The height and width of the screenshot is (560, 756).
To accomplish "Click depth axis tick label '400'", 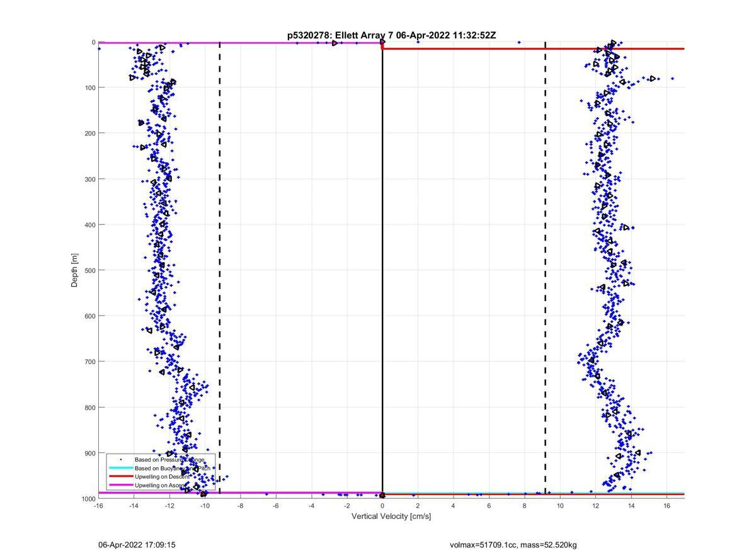I will tap(89, 225).
